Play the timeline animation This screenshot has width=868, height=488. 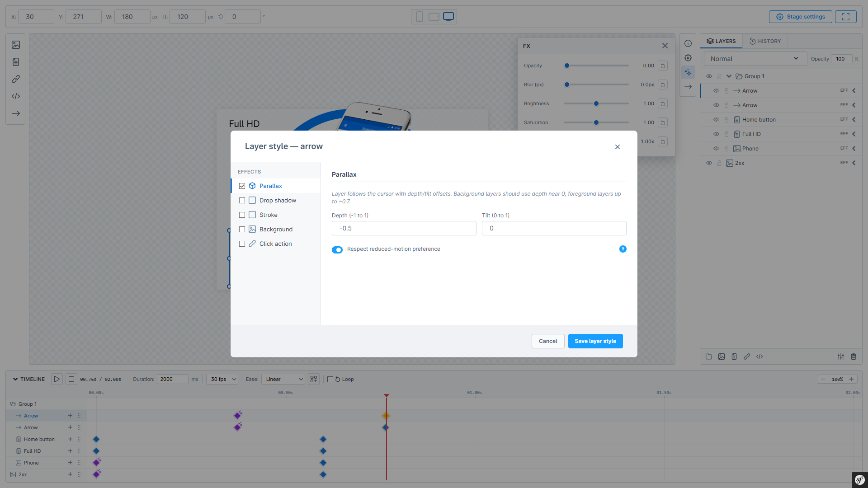click(57, 379)
